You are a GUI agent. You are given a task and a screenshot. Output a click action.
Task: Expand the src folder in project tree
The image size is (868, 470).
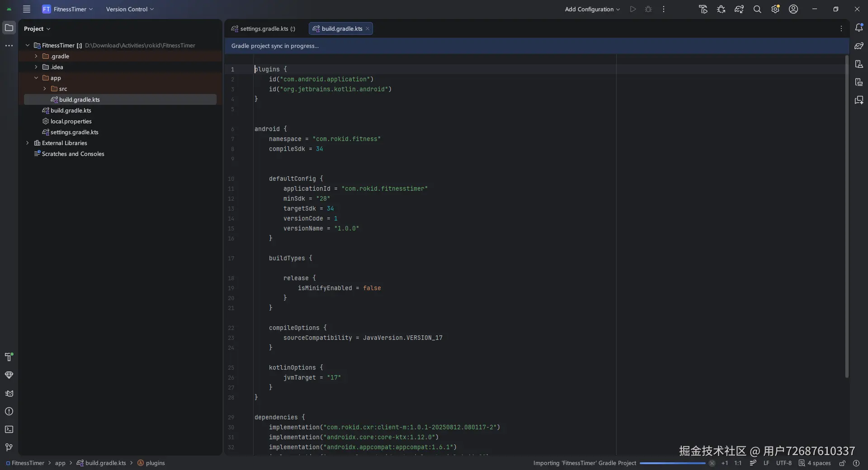(x=45, y=89)
